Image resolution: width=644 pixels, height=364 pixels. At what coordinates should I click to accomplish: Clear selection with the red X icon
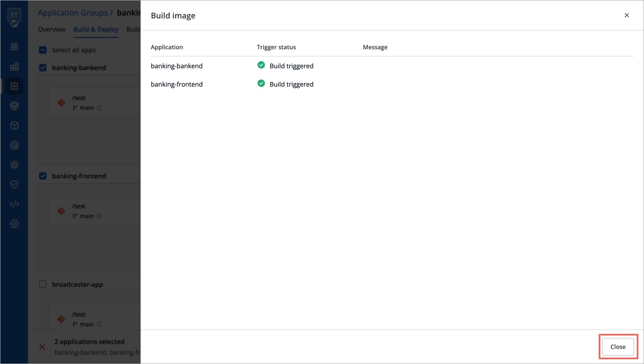pyautogui.click(x=42, y=347)
